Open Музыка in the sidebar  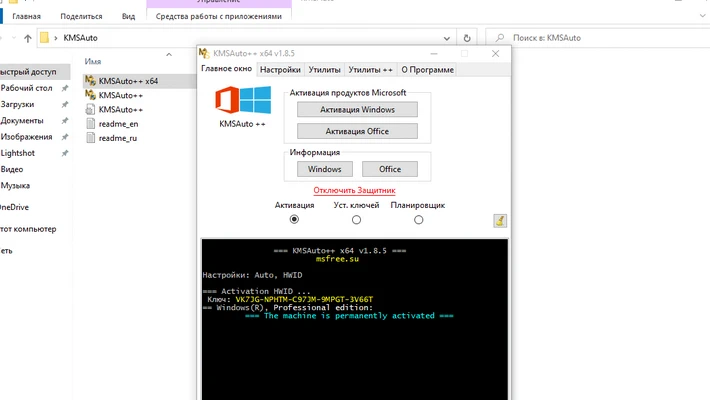[x=15, y=186]
